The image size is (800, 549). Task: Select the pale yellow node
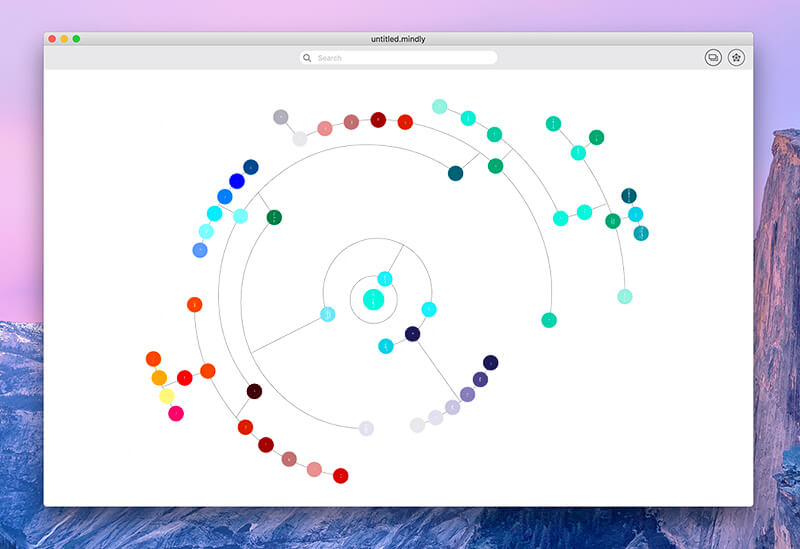[x=167, y=396]
